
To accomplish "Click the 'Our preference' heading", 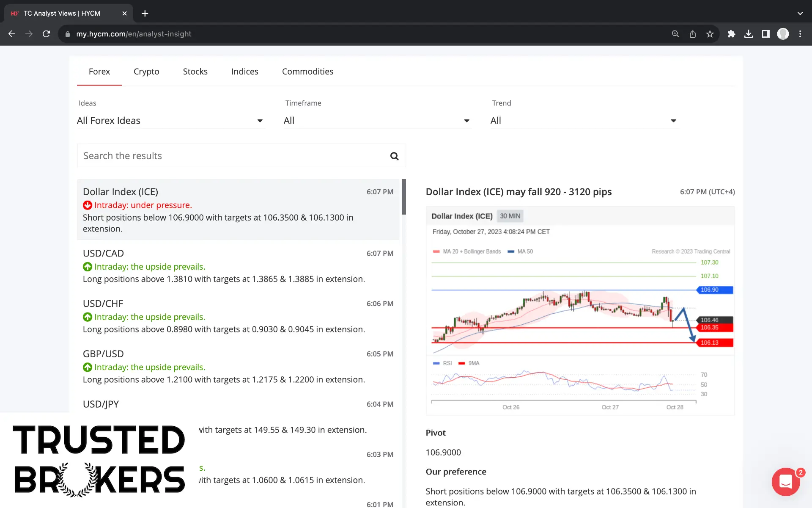I will 456,472.
